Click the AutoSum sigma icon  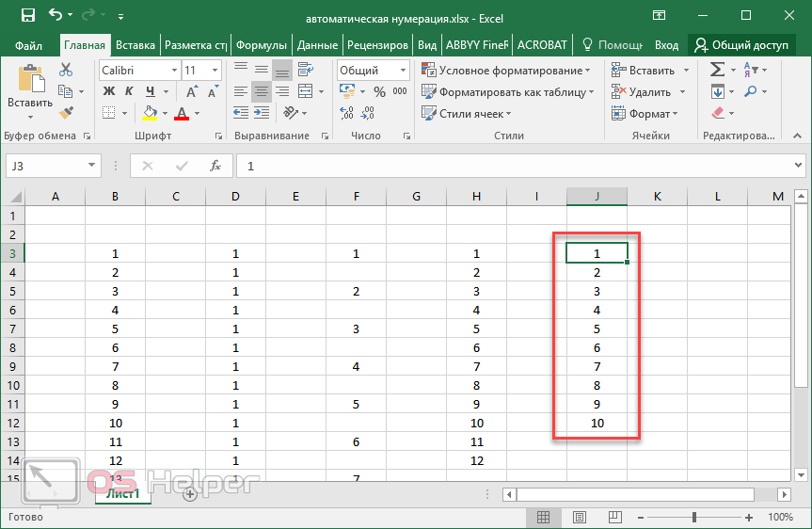[717, 70]
